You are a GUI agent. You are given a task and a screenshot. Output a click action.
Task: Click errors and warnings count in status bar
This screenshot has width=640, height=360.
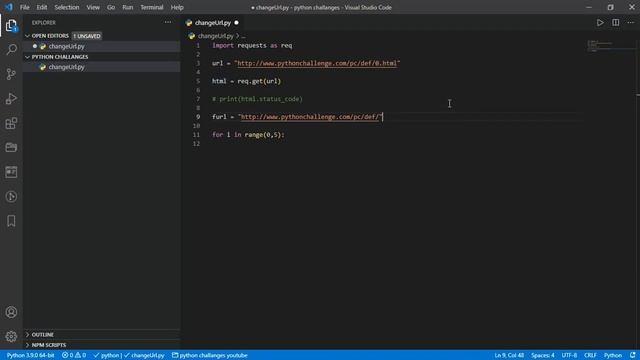(x=74, y=356)
